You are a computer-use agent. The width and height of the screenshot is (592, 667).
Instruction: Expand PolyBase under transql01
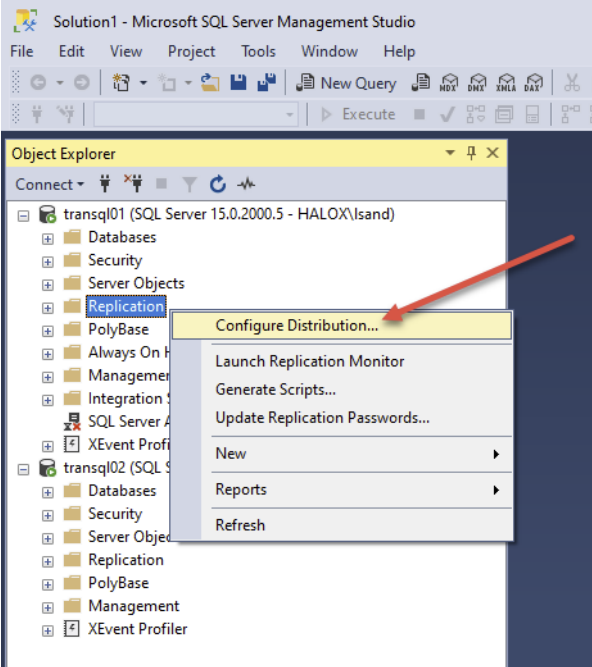[x=48, y=331]
